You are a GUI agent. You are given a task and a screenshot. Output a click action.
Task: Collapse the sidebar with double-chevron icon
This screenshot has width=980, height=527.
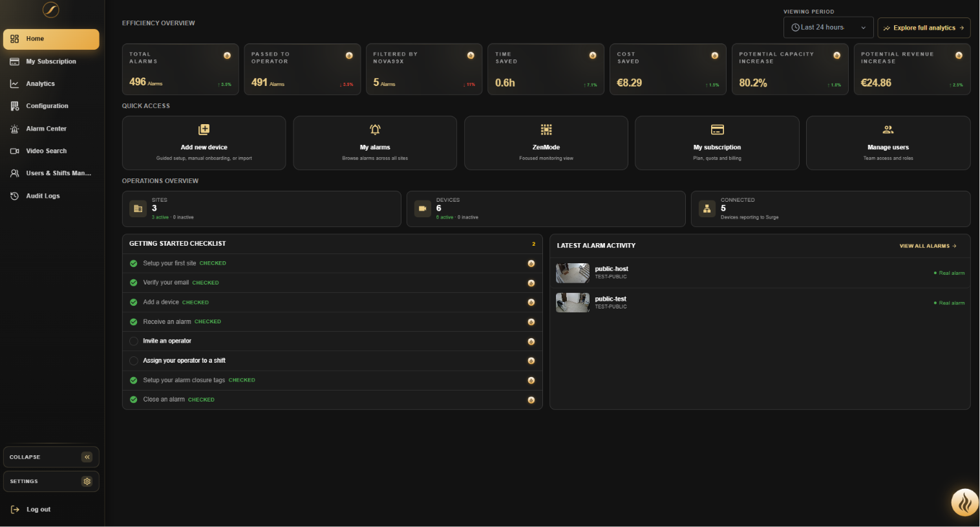tap(87, 457)
